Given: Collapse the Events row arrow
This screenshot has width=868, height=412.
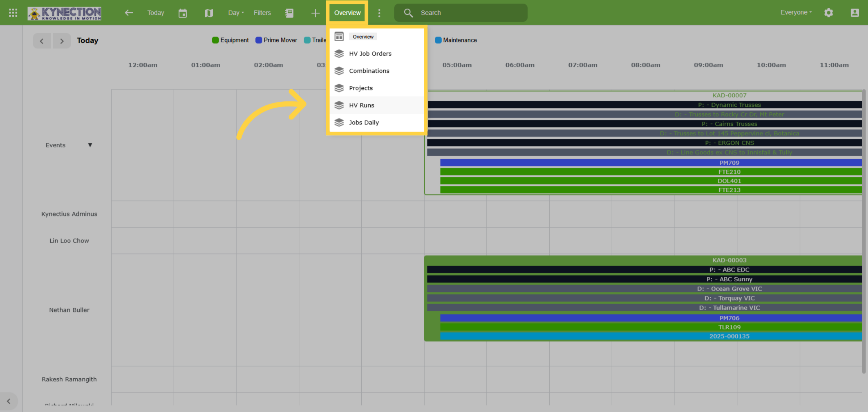Looking at the screenshot, I should [x=90, y=145].
